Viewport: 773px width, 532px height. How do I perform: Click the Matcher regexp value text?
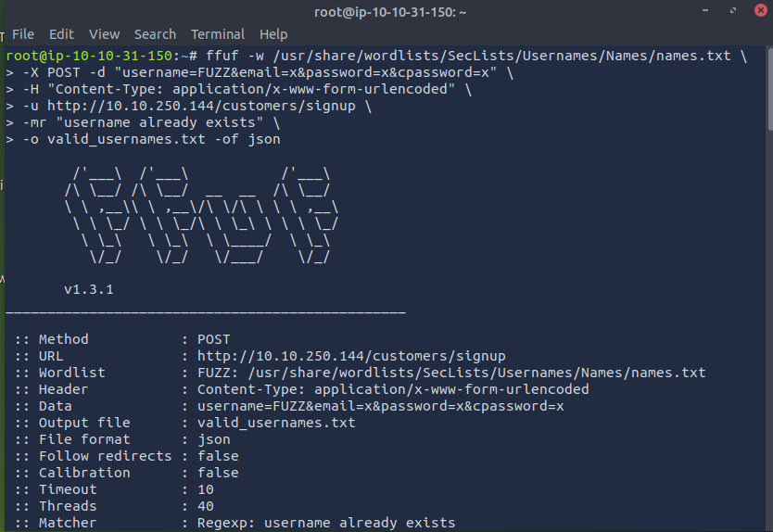[326, 523]
